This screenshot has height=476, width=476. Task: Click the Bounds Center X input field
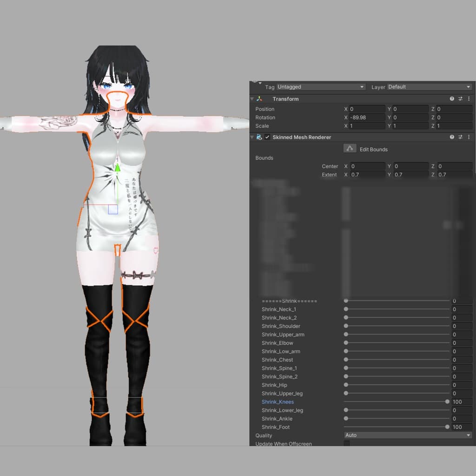(x=368, y=166)
